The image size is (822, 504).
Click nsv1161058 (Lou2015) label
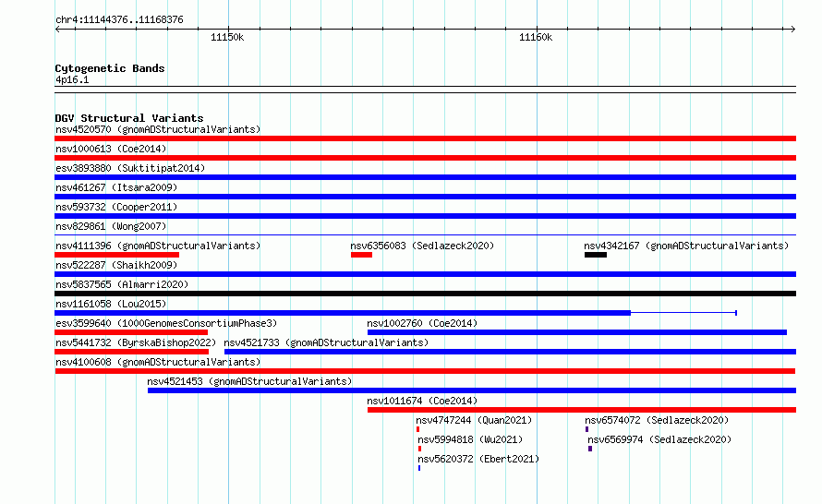111,304
